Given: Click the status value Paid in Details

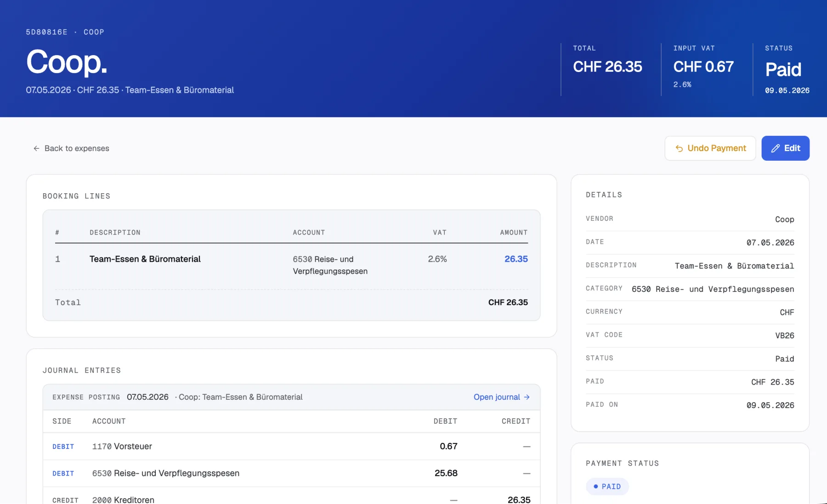Looking at the screenshot, I should [x=785, y=359].
